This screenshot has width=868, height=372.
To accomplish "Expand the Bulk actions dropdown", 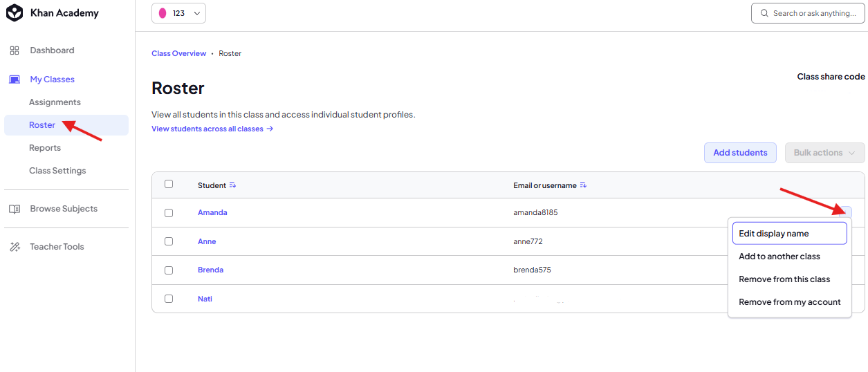I will point(825,153).
